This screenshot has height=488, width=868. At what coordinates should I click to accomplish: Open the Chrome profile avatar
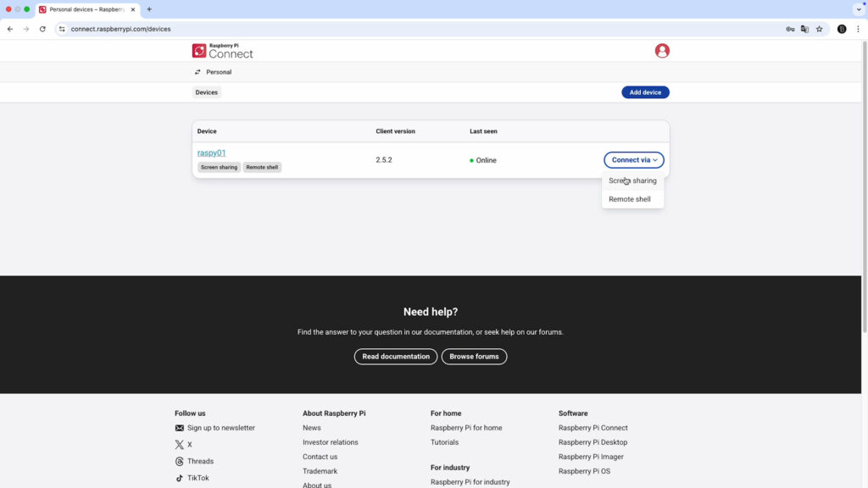842,28
